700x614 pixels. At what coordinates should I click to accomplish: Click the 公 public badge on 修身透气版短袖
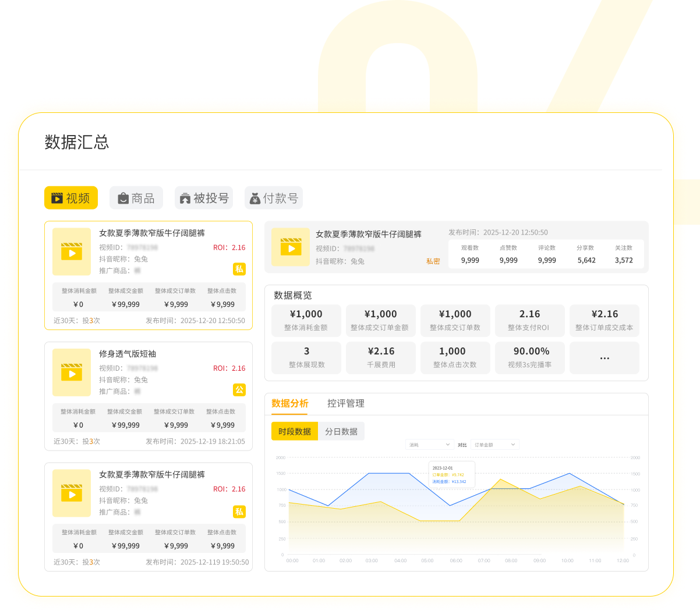[239, 390]
